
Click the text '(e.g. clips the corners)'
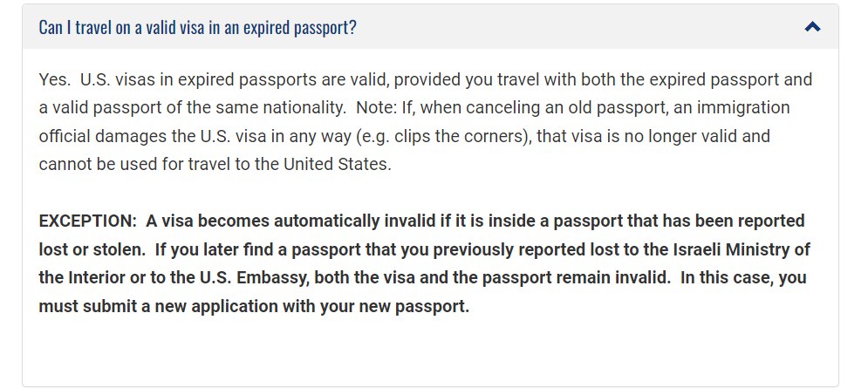[x=441, y=136]
